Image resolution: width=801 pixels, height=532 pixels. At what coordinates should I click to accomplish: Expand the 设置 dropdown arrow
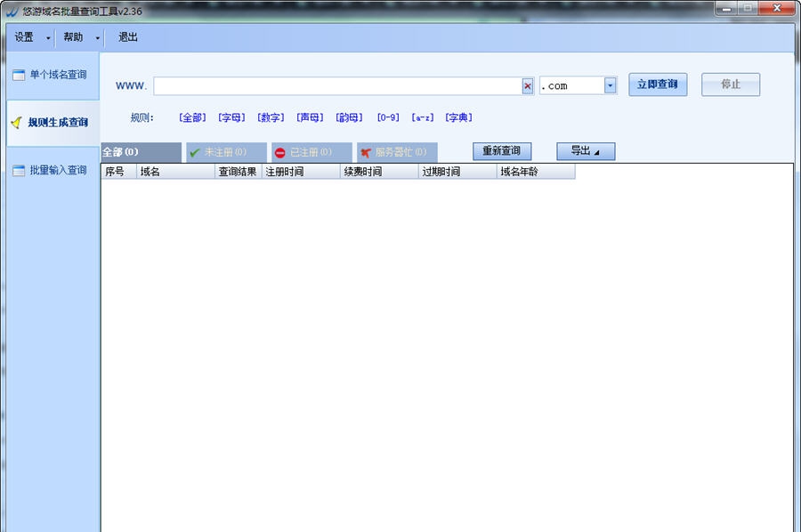pyautogui.click(x=48, y=37)
